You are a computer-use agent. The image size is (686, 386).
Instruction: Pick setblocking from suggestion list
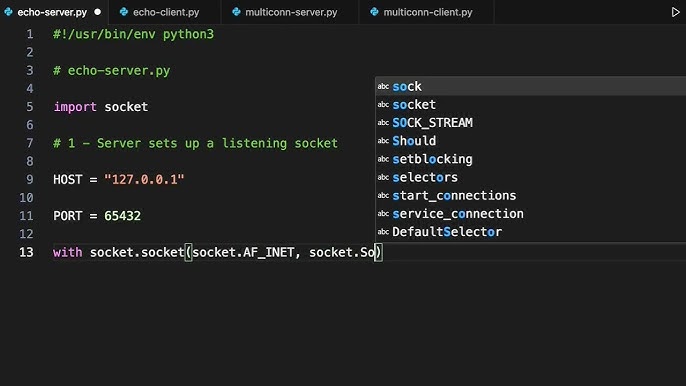(x=531, y=159)
